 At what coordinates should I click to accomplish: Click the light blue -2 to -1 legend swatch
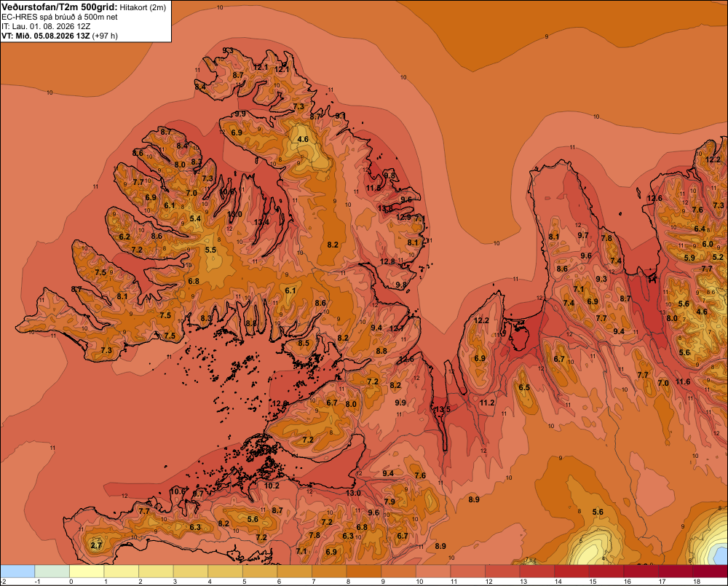[x=17, y=571]
